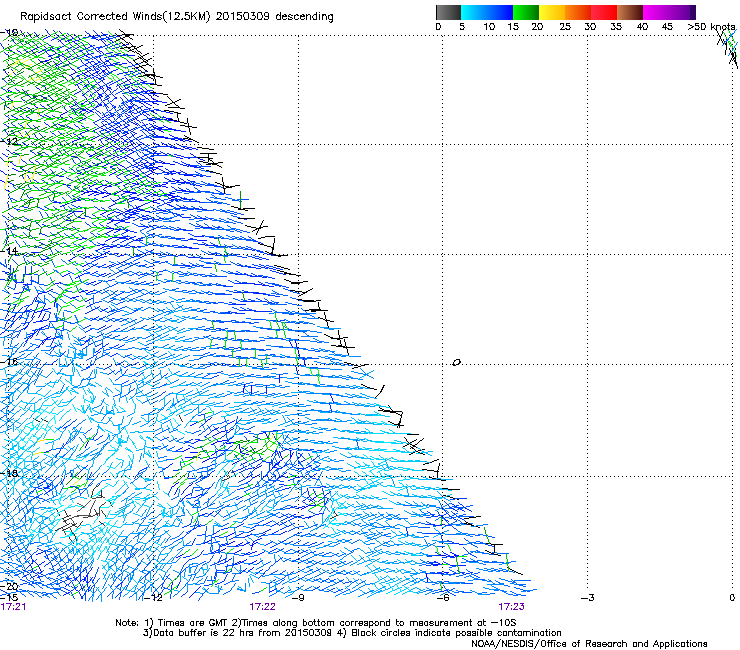Click 'Black circles indicate possible contamination' note
Viewport: 740px width, 650px height.
pos(456,633)
